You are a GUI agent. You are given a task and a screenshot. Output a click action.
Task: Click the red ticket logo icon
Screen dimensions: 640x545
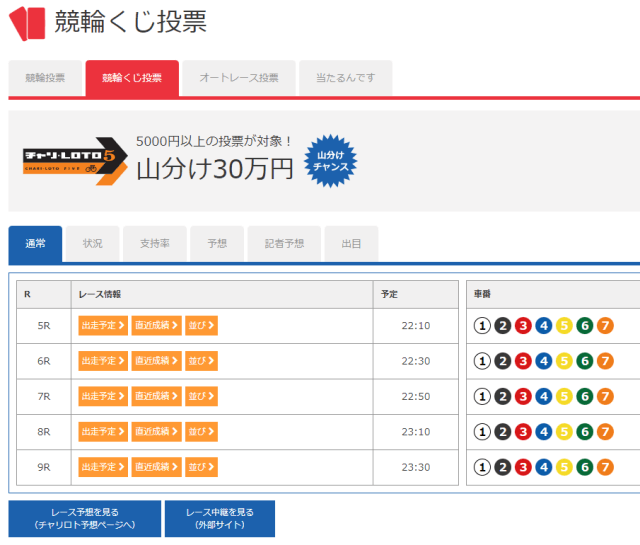pos(27,23)
